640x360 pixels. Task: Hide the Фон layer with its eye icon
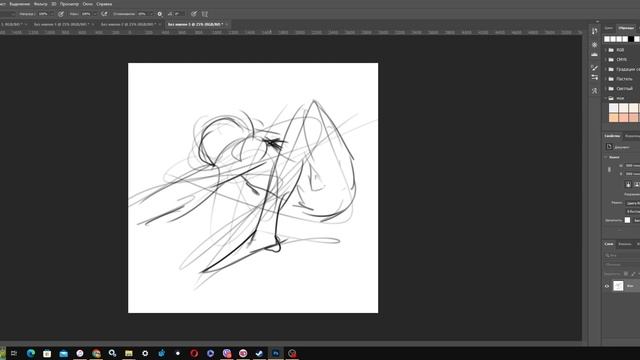607,286
